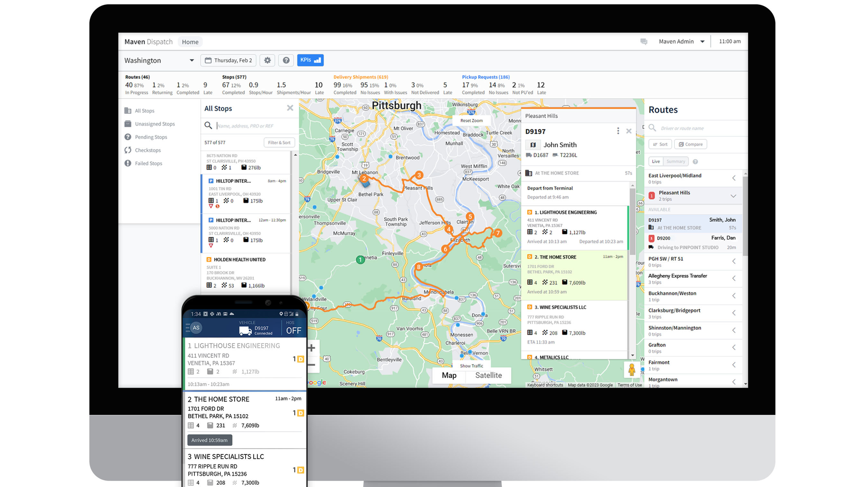Click the Compare routes button

[x=690, y=144]
